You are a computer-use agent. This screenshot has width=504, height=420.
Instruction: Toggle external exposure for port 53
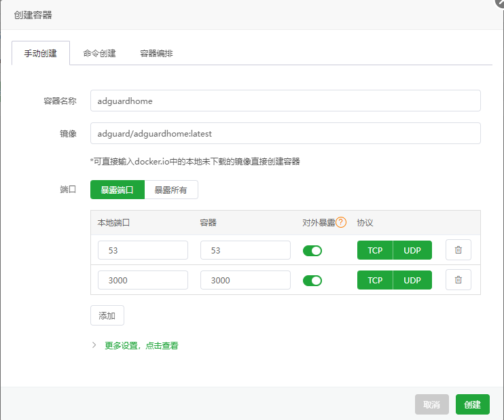tap(312, 251)
